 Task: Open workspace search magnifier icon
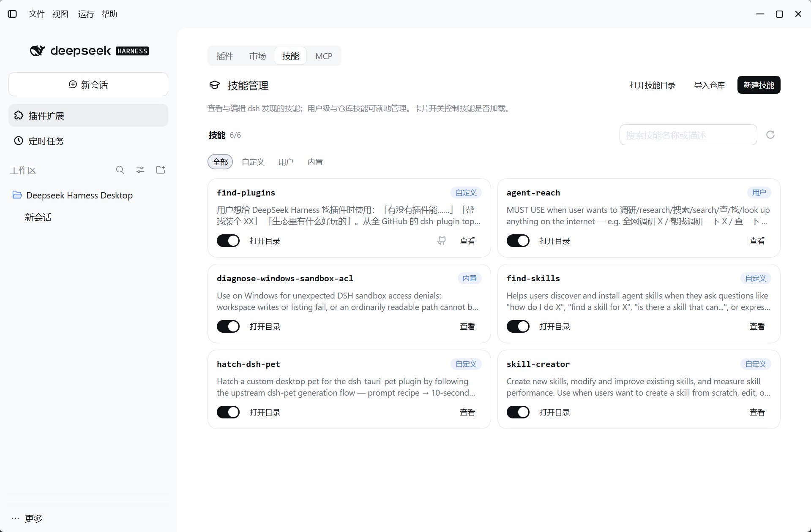[120, 170]
